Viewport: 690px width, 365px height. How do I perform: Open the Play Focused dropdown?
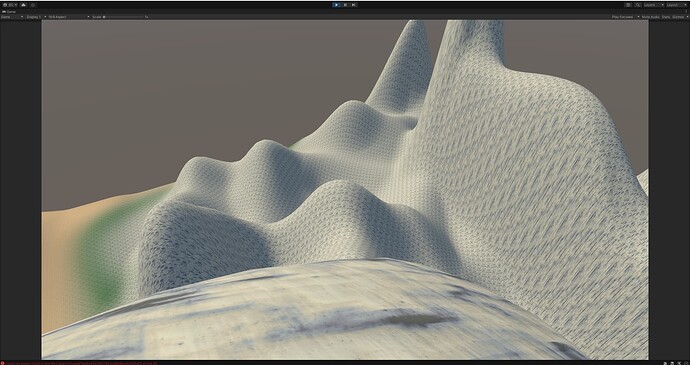[x=625, y=17]
